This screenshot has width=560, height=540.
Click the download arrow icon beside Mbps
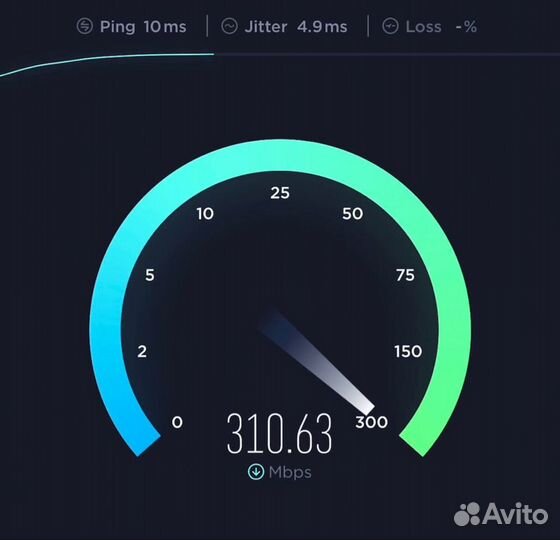click(256, 471)
